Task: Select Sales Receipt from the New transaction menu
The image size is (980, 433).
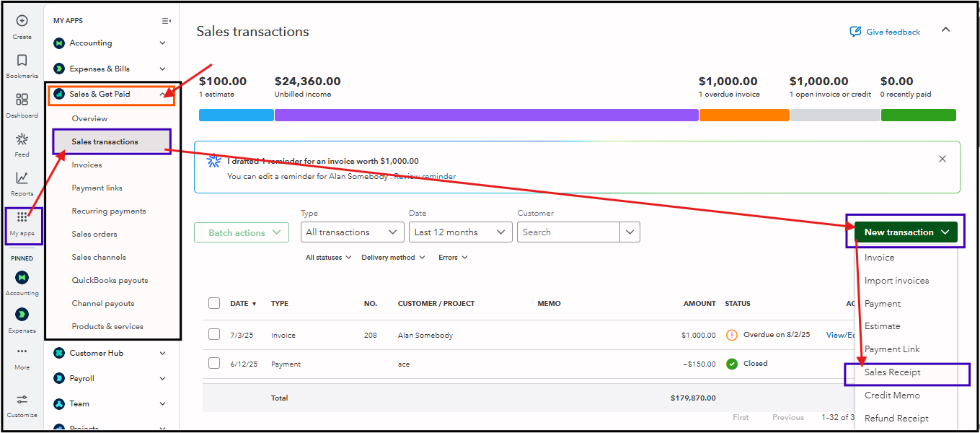Action: tap(893, 372)
